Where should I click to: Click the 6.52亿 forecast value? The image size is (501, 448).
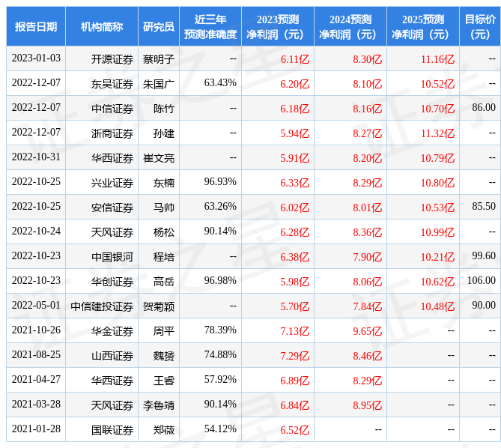coord(294,430)
